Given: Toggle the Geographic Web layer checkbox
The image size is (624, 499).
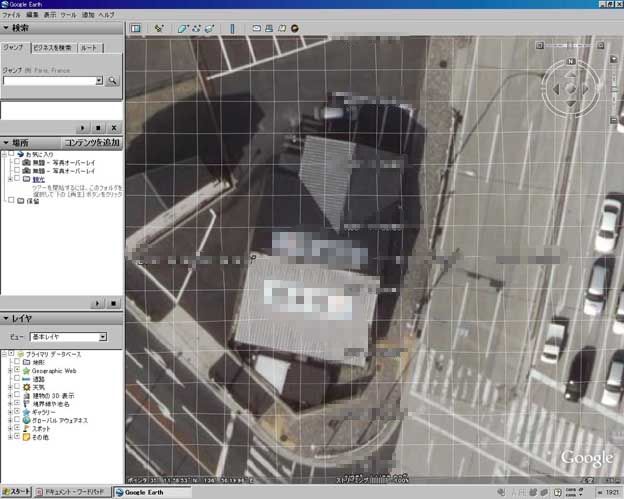Looking at the screenshot, I should (17, 370).
